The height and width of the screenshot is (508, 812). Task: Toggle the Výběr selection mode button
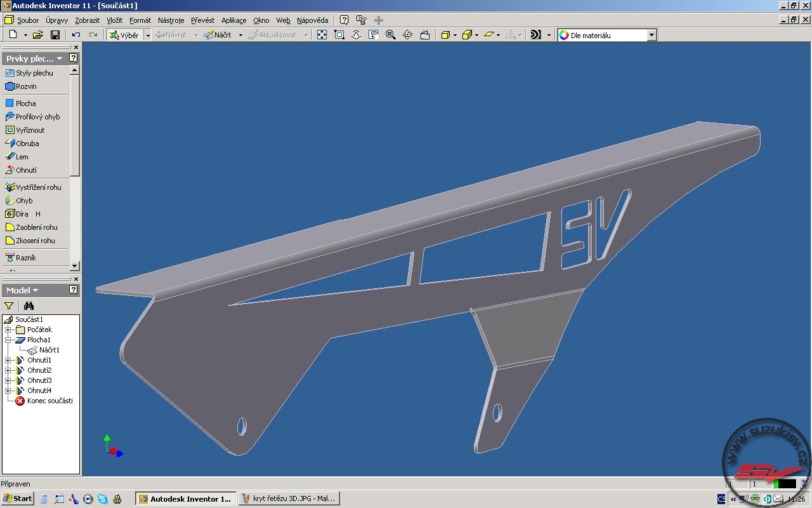tap(124, 35)
